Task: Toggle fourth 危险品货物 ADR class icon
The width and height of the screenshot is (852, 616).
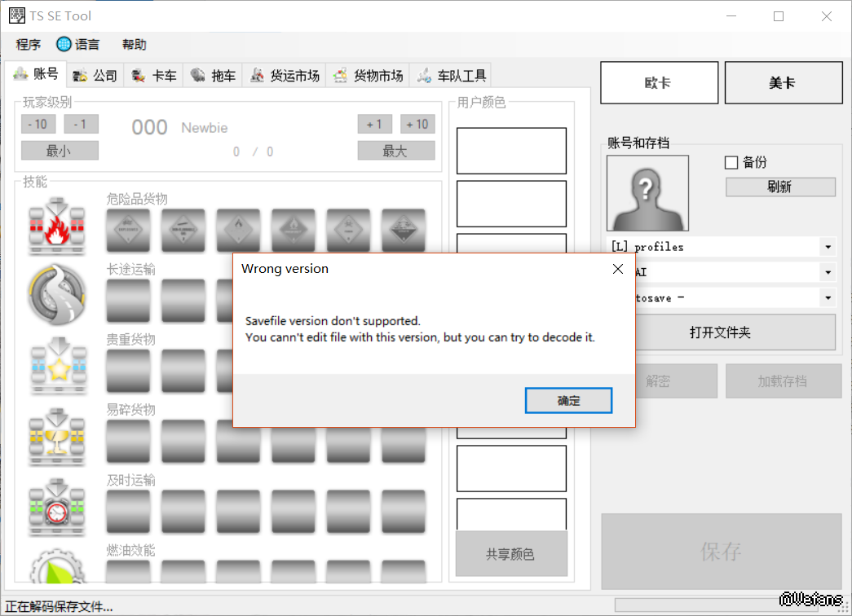Action: (x=294, y=231)
